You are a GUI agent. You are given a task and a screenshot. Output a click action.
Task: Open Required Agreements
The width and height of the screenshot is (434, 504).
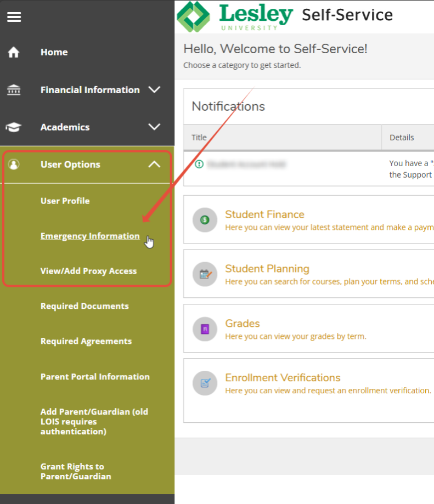[86, 341]
